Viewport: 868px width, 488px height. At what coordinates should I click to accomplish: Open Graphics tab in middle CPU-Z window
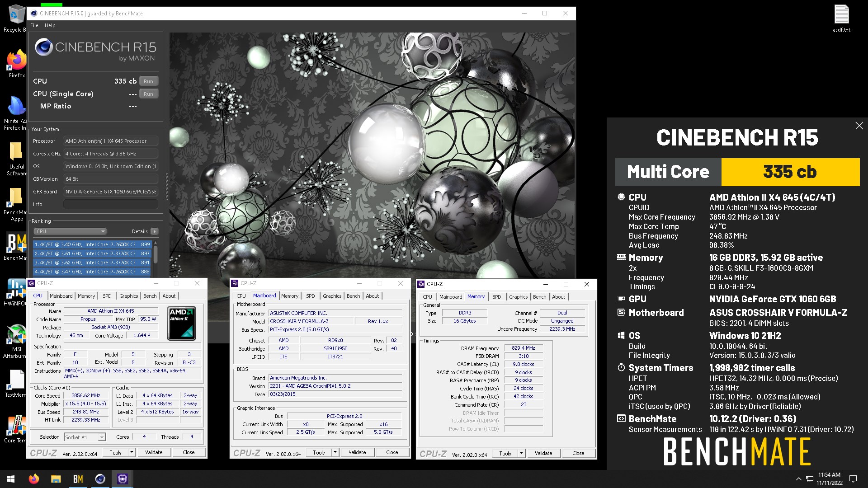pyautogui.click(x=332, y=296)
